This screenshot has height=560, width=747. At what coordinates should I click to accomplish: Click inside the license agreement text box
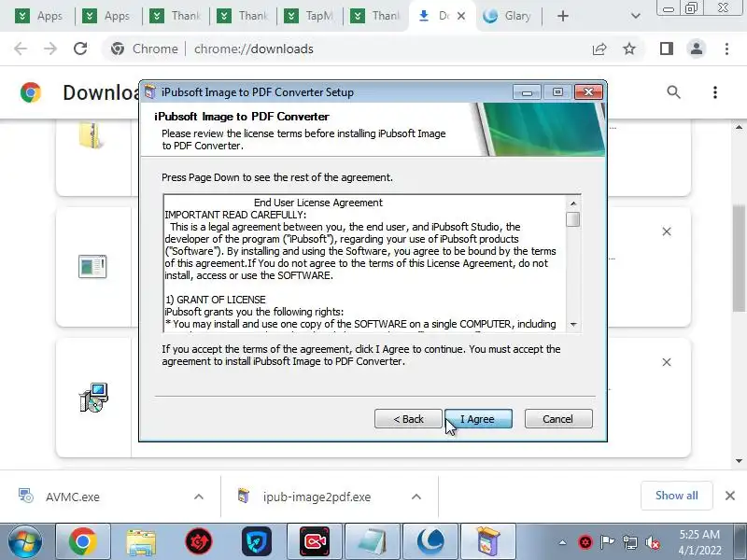[x=365, y=263]
